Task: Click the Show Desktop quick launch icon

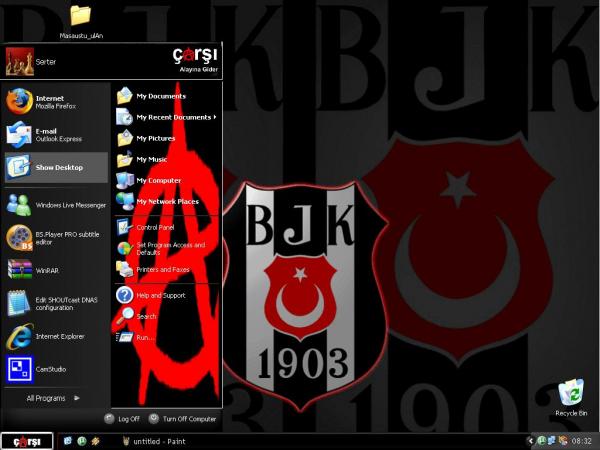Action: tap(68, 441)
